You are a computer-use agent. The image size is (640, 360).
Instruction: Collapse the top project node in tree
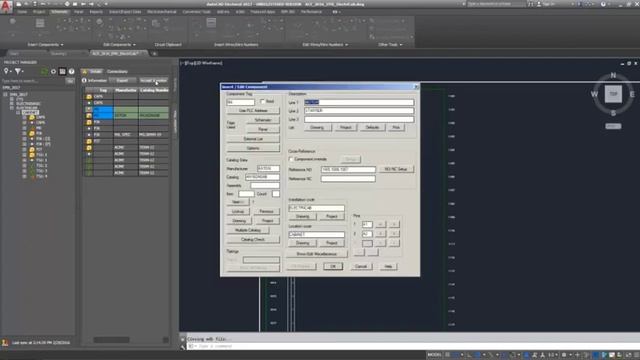5,94
